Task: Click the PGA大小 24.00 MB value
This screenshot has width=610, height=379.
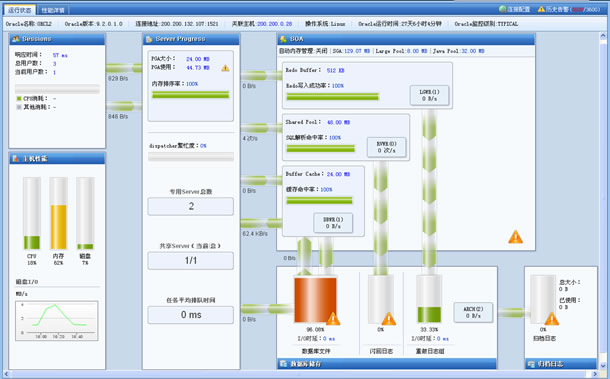Action: click(x=198, y=59)
